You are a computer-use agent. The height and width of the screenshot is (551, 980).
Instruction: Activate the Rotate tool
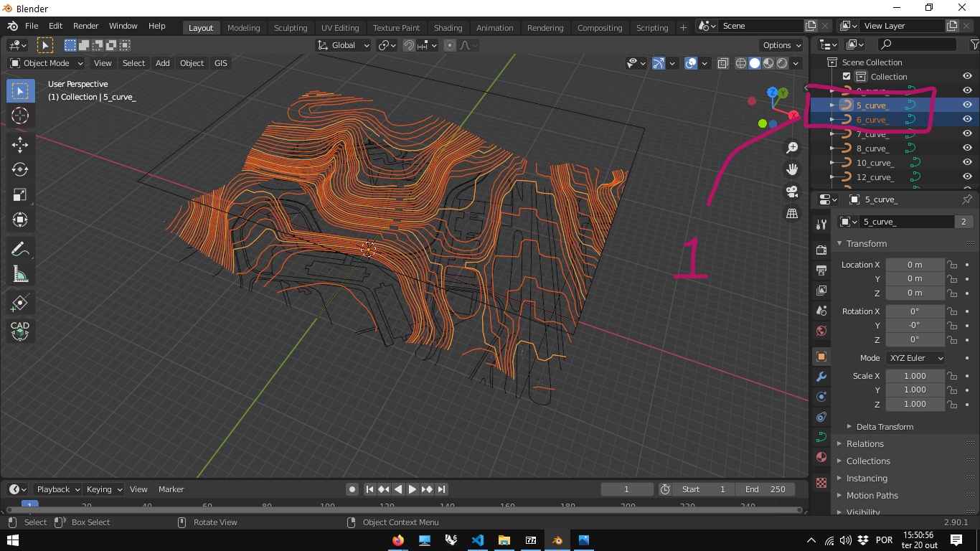pyautogui.click(x=20, y=169)
